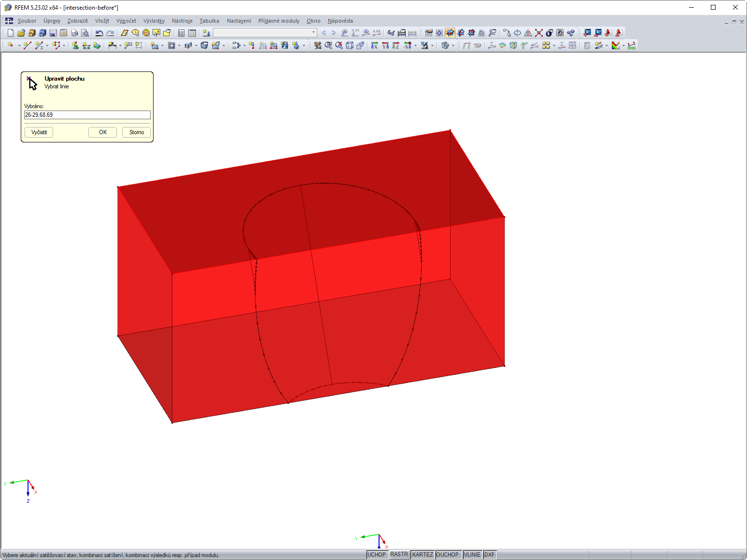The image size is (747, 560).
Task: Open the Výpočet menu
Action: pos(126,21)
